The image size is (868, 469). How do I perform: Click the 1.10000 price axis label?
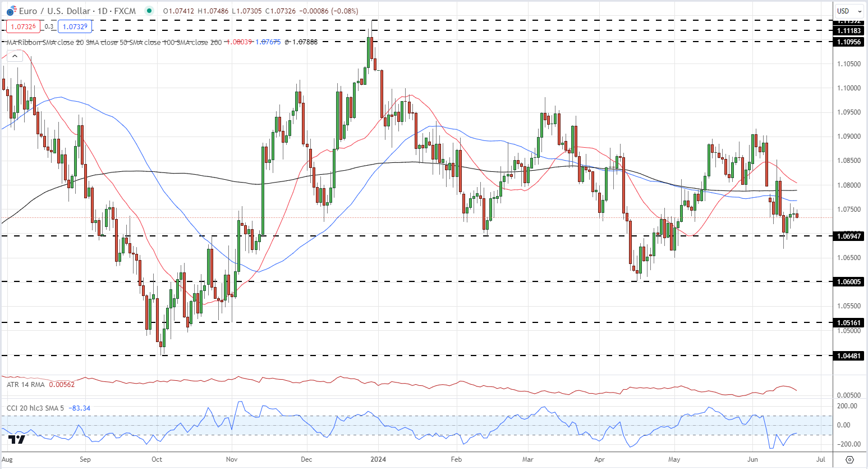coord(849,88)
